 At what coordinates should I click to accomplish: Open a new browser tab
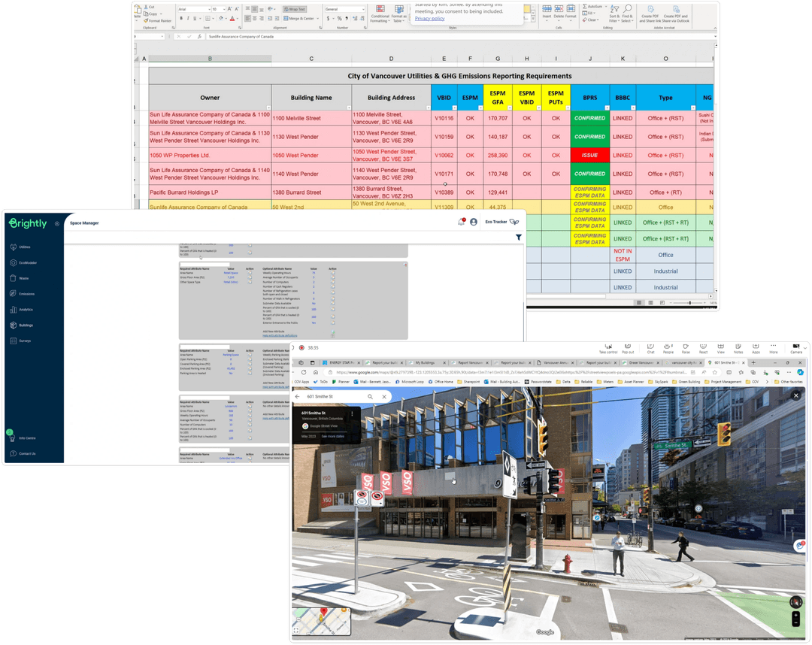coord(753,362)
